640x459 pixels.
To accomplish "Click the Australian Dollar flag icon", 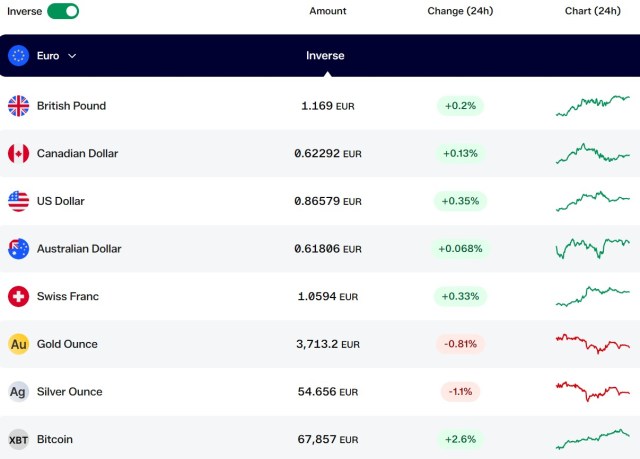I will (x=18, y=248).
